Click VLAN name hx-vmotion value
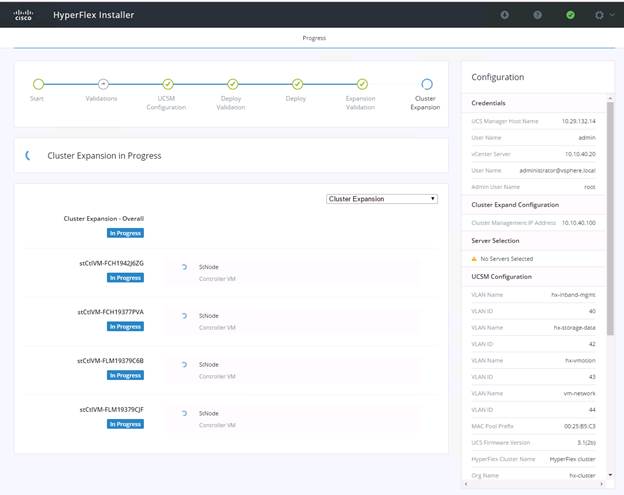Image resolution: width=624 pixels, height=495 pixels. (580, 361)
